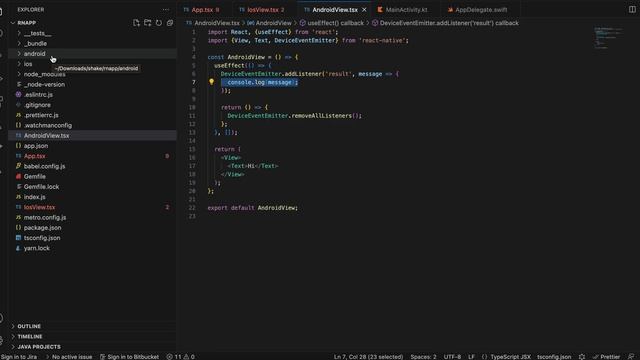Viewport: 640px width, 360px height.
Task: Open the Explorer more actions menu
Action: point(166,9)
